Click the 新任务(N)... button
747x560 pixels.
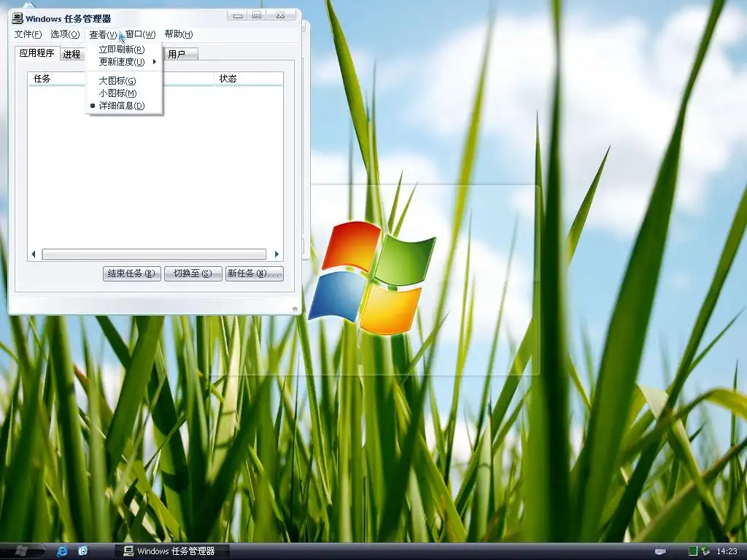point(255,274)
